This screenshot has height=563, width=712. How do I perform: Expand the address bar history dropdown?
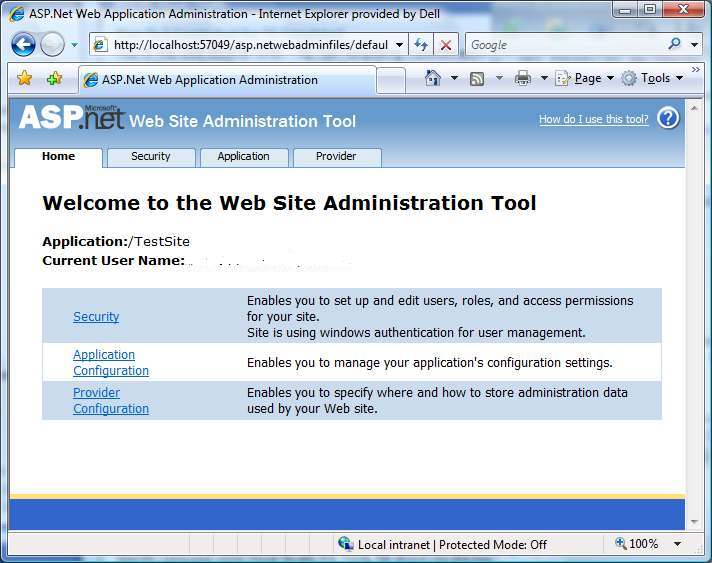[x=400, y=44]
